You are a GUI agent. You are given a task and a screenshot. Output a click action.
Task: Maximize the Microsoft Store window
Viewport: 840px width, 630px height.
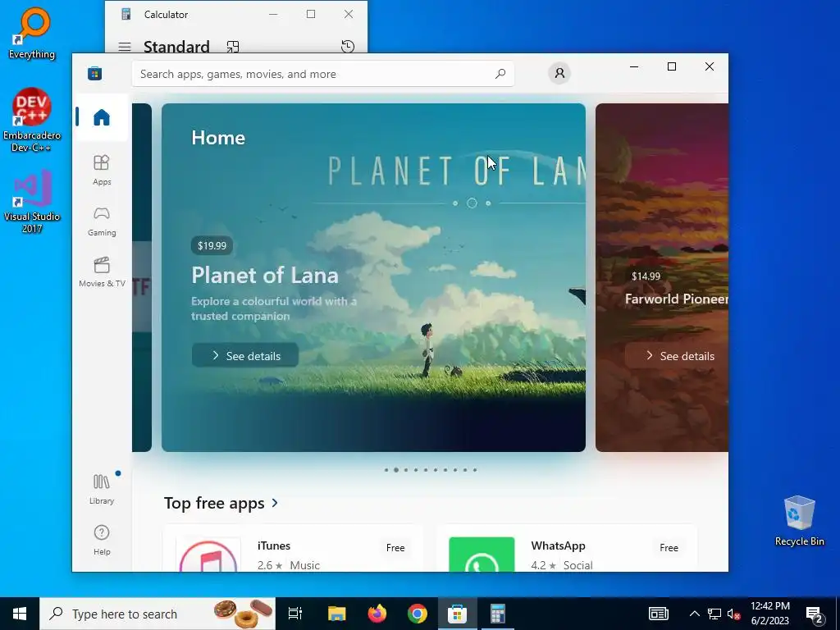[x=672, y=66]
